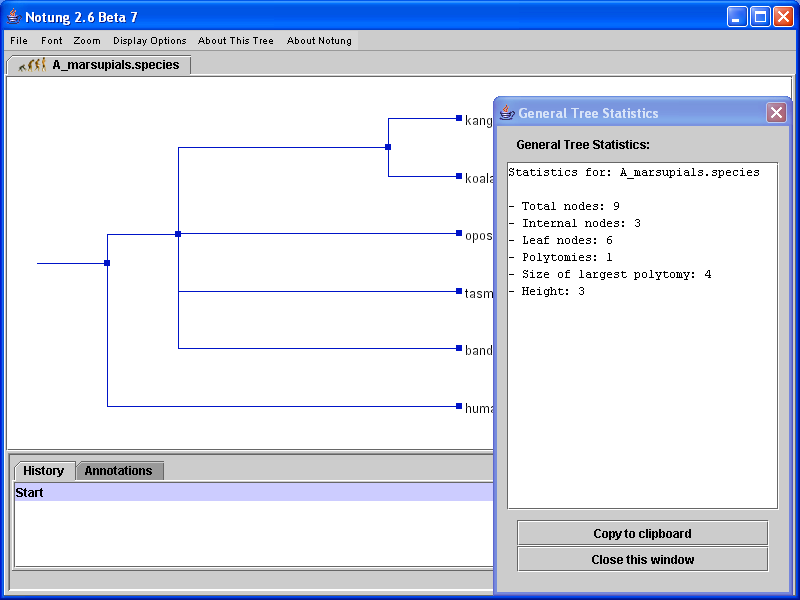Open the Zoom menu
This screenshot has width=800, height=600.
point(87,41)
